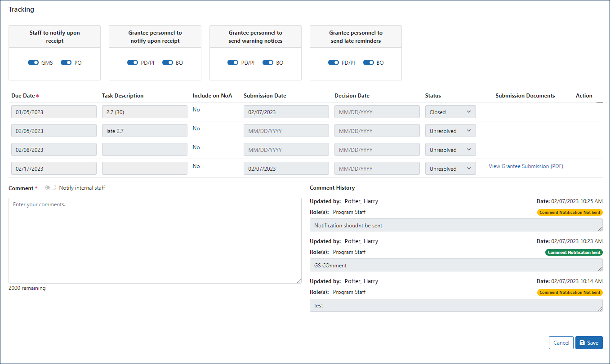Click due date field 01/05/2023
This screenshot has height=364, width=610.
[x=54, y=112]
